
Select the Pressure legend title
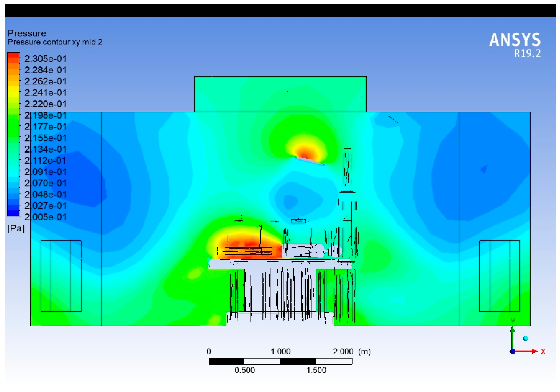click(27, 33)
